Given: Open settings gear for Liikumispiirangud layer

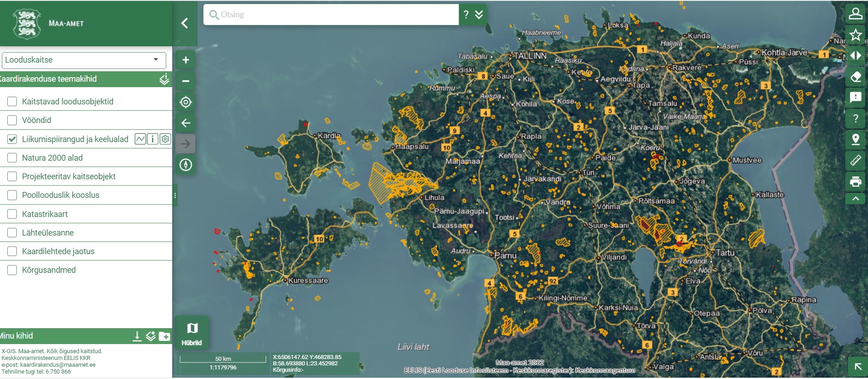Looking at the screenshot, I should [165, 139].
